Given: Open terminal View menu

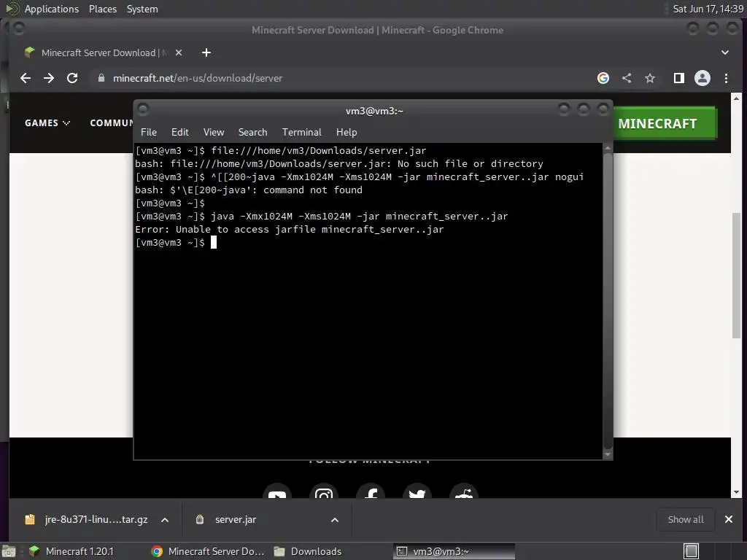Looking at the screenshot, I should point(214,132).
